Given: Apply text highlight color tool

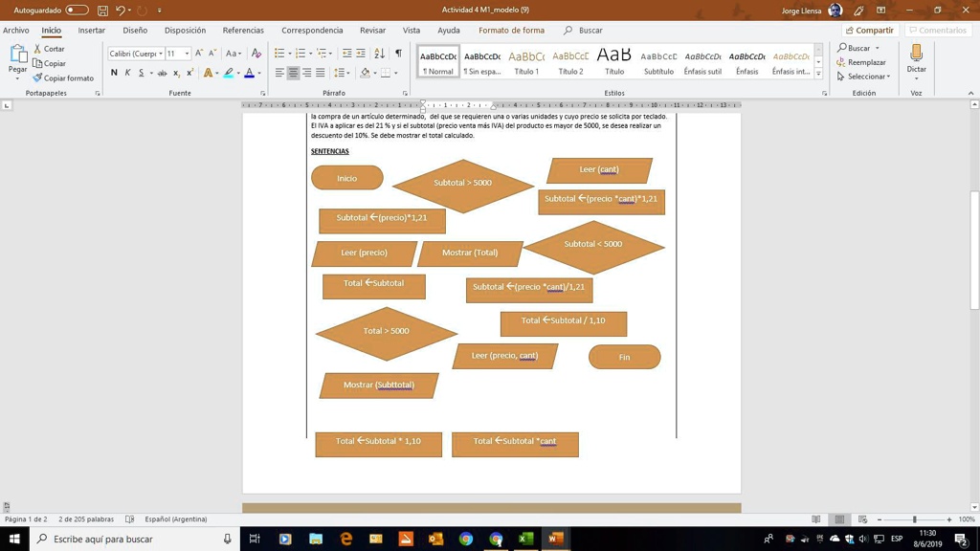Looking at the screenshot, I should pos(227,72).
